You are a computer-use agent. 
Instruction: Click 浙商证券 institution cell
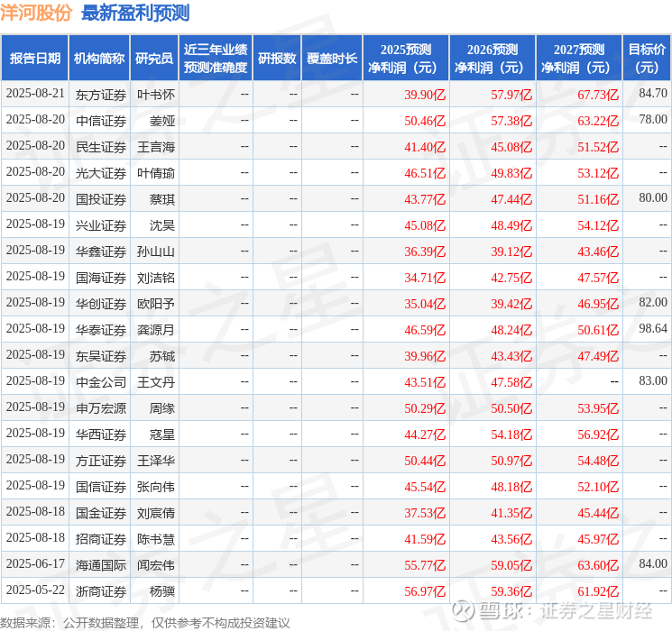tap(101, 591)
